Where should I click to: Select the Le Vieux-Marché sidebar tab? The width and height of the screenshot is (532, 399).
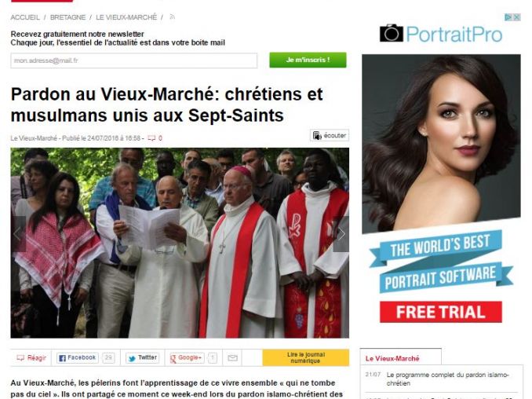pyautogui.click(x=401, y=357)
